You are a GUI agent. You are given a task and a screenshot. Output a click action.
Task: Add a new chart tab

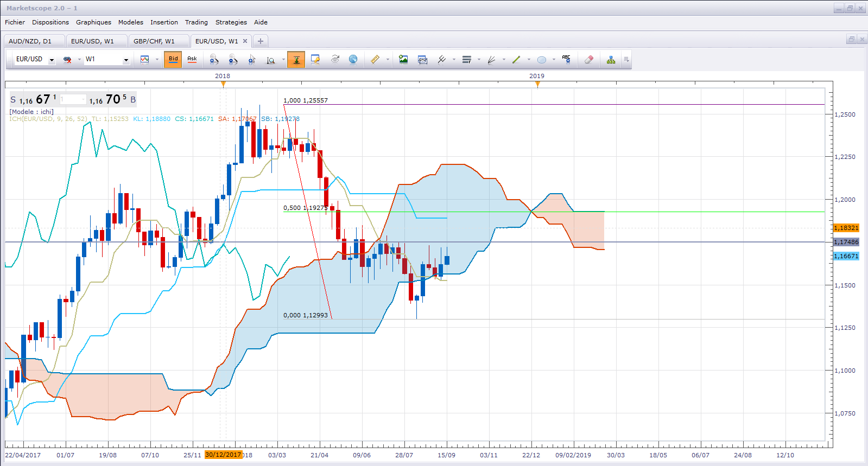(x=261, y=41)
